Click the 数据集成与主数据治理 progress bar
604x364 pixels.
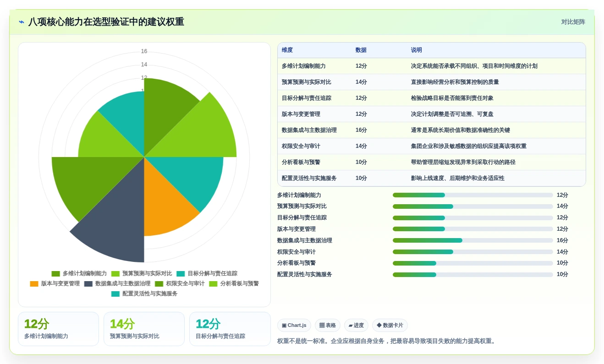(473, 240)
